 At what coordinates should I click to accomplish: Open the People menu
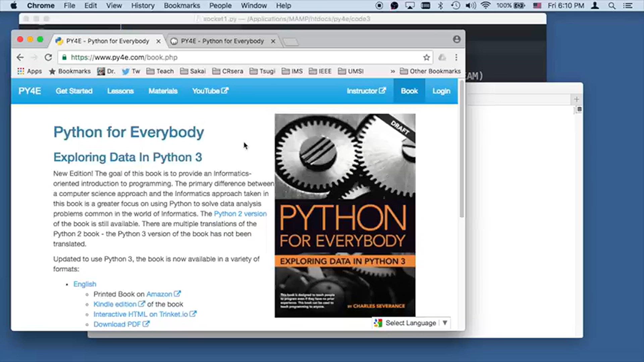[x=220, y=6]
